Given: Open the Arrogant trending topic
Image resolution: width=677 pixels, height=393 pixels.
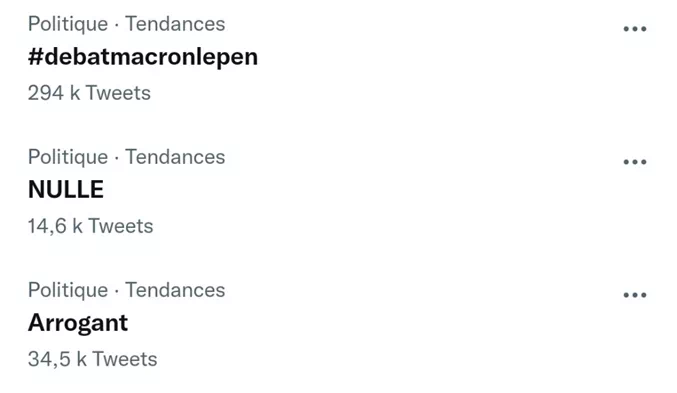Looking at the screenshot, I should click(x=78, y=323).
